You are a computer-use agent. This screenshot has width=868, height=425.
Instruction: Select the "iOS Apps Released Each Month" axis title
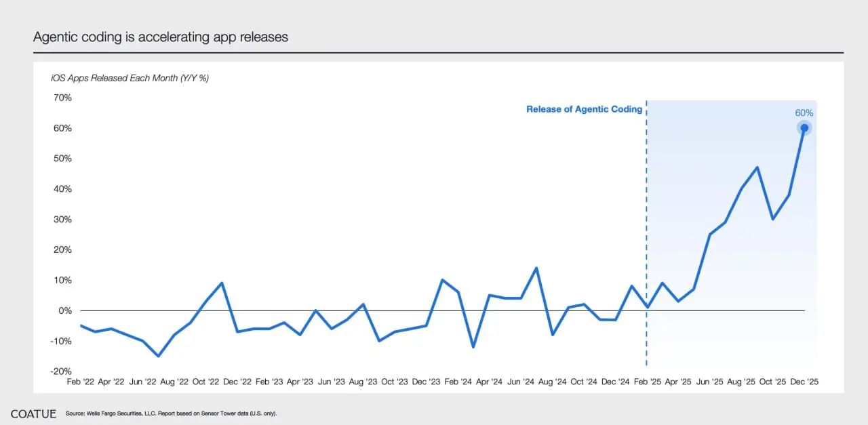coord(130,78)
